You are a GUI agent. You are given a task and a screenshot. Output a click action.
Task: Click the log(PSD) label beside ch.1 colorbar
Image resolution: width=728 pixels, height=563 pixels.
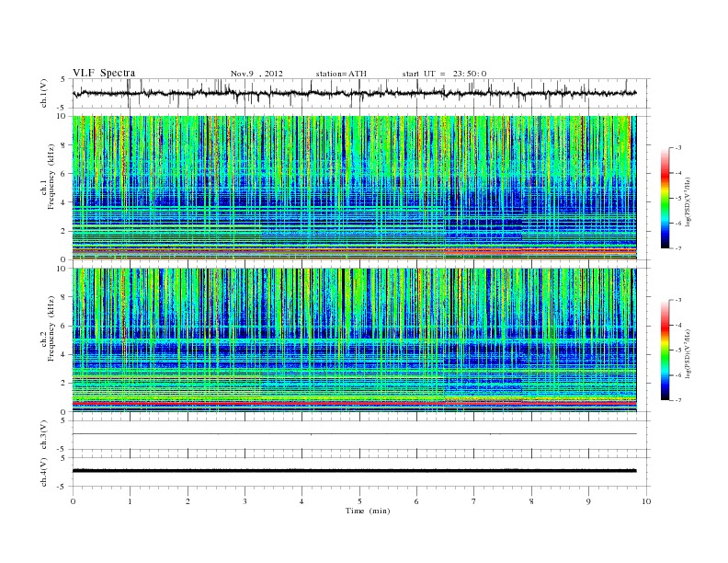pyautogui.click(x=688, y=201)
